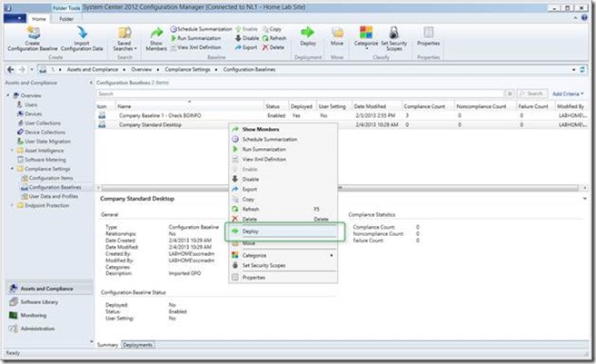
Task: Click Schedule Summarization in the ribbon
Action: coord(201,29)
